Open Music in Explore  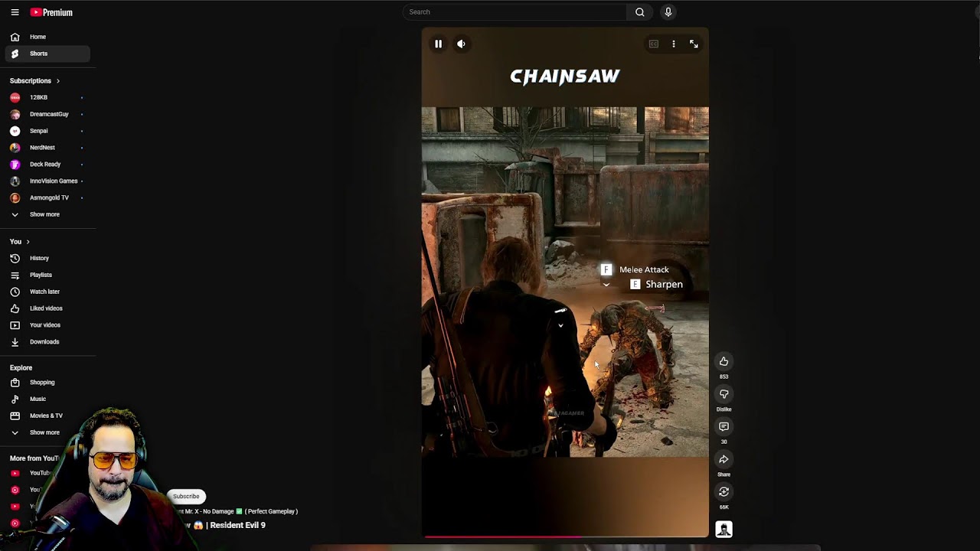click(47, 399)
